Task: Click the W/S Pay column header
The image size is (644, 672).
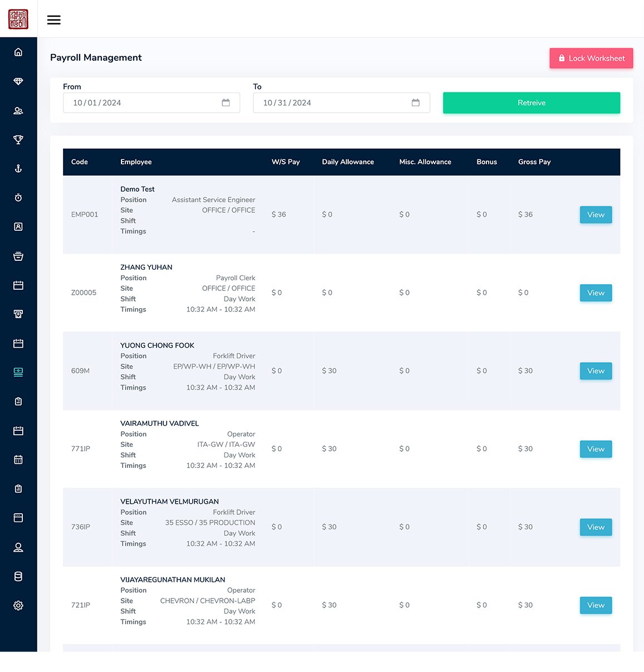Action: pos(286,162)
